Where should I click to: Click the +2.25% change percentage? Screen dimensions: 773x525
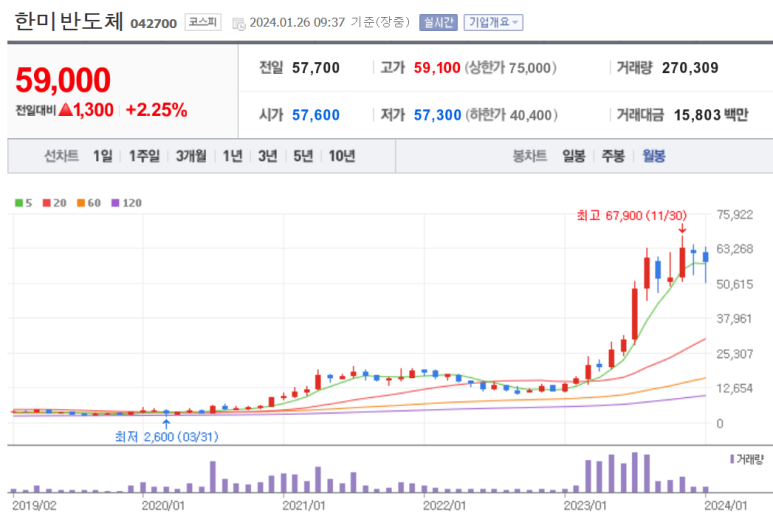point(157,110)
